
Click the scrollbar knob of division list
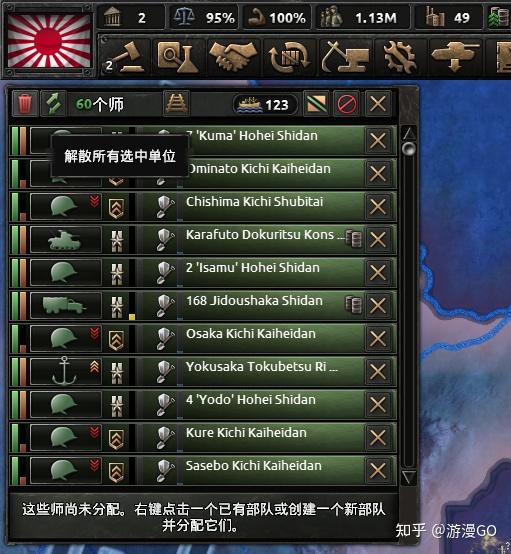[x=409, y=149]
